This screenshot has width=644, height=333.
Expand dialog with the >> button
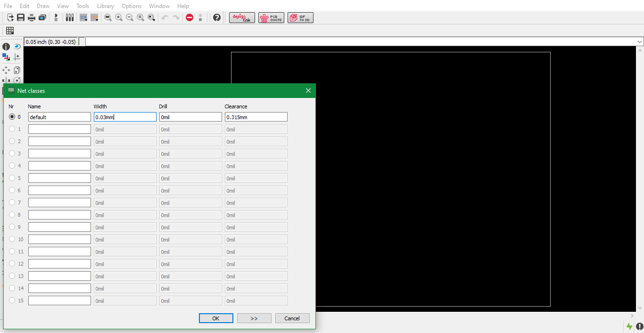[254, 318]
